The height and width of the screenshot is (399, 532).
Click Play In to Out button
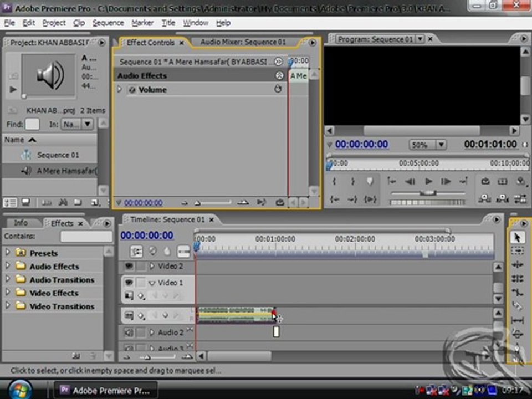pyautogui.click(x=370, y=199)
